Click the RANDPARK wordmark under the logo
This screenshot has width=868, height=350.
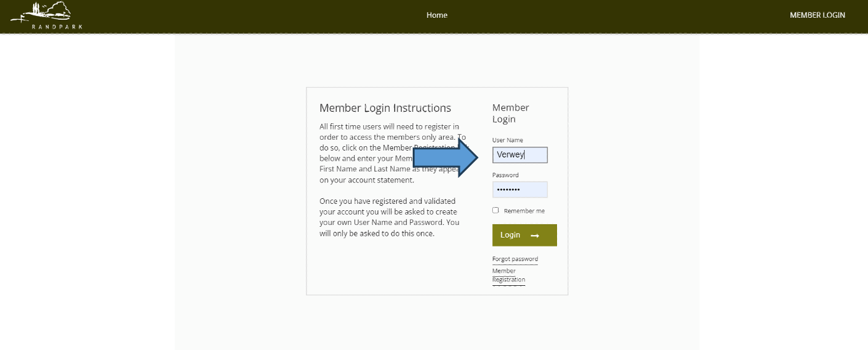tap(57, 27)
